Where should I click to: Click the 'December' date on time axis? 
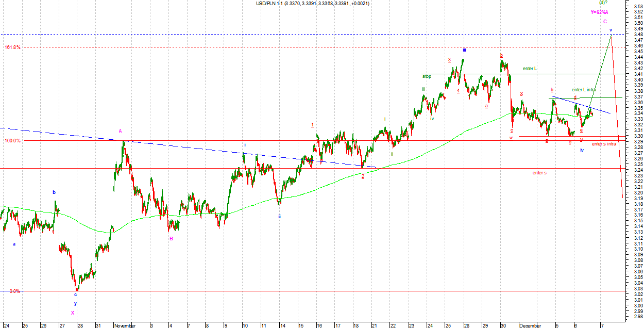coord(530,325)
